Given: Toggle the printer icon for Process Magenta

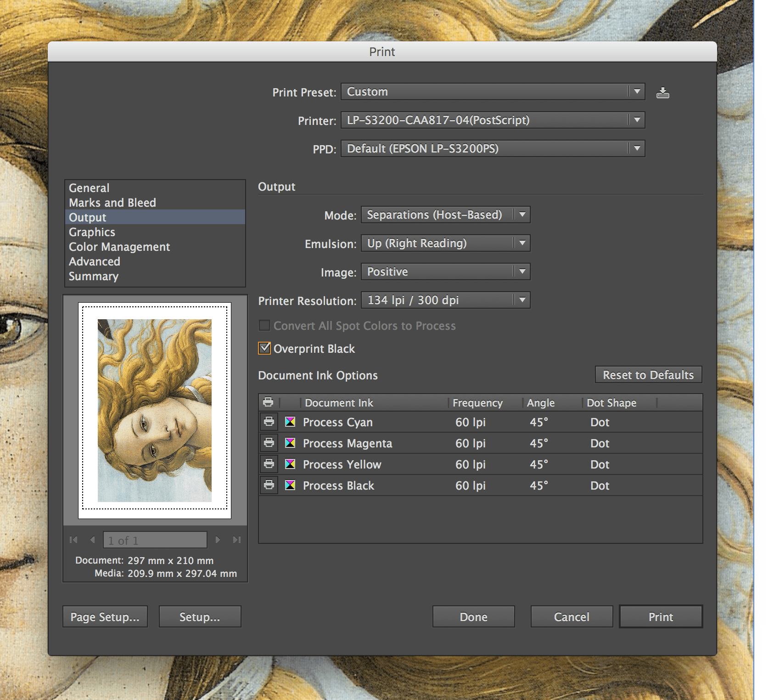Looking at the screenshot, I should pos(269,443).
